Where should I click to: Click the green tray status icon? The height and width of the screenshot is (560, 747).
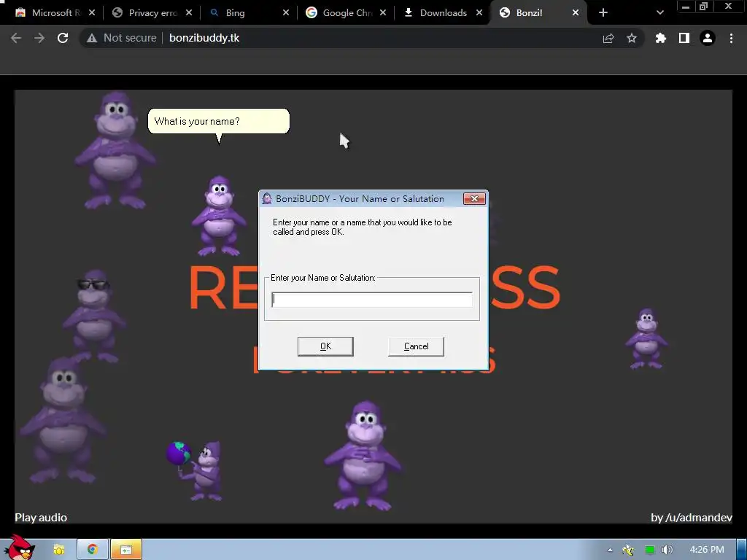[x=649, y=550]
